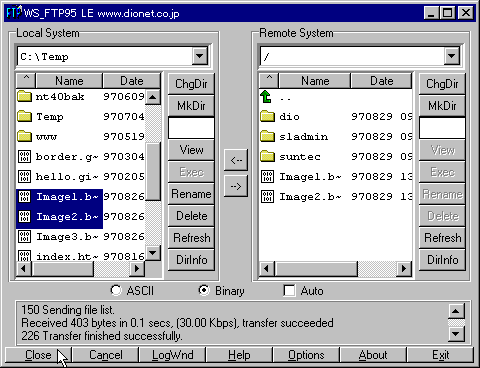Viewport: 480px width, 368px height.
Task: Click the remote Image2.b~ file icon
Action: point(267,197)
